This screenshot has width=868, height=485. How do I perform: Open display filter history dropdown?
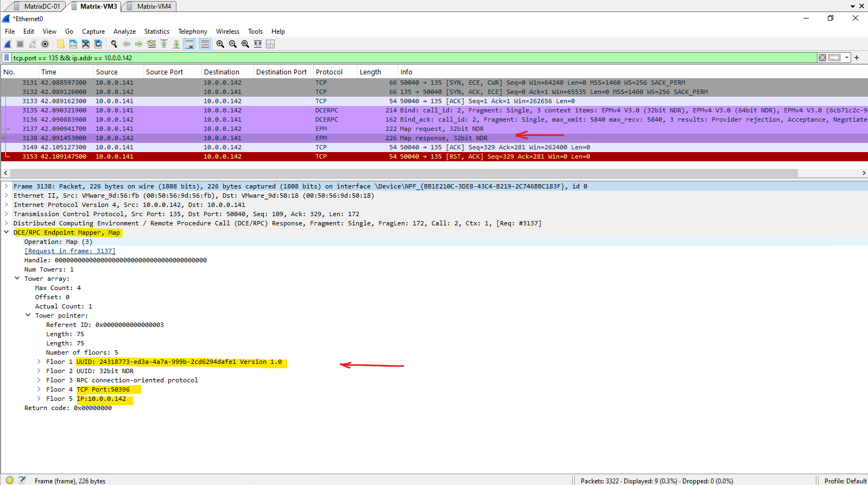(847, 58)
